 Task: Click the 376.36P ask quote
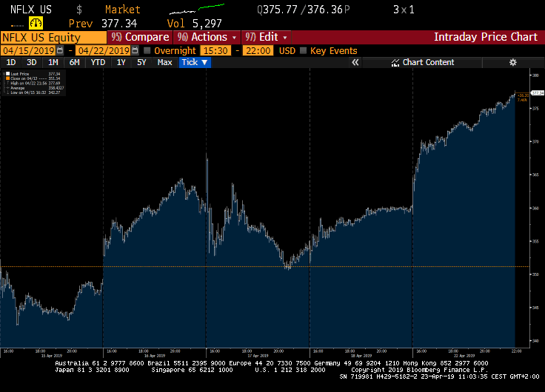coord(329,10)
